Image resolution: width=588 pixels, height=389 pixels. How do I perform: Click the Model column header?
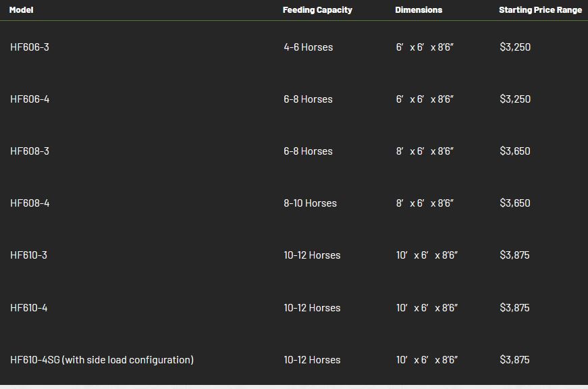pyautogui.click(x=21, y=10)
